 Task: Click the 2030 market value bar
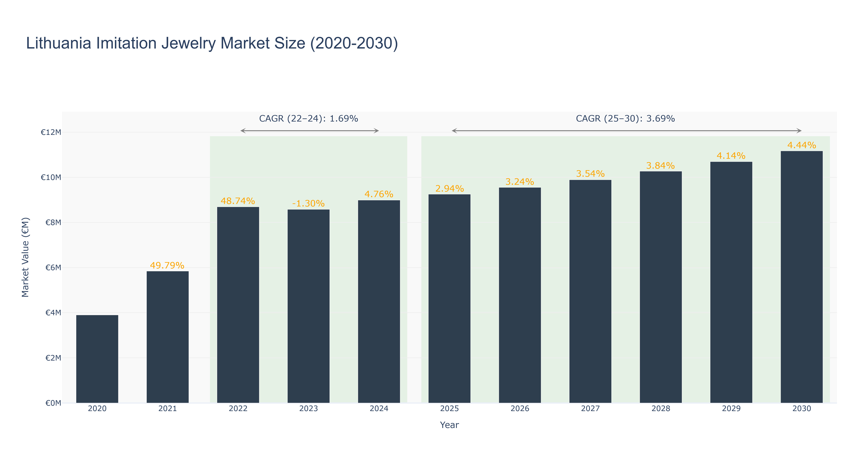coord(801,277)
